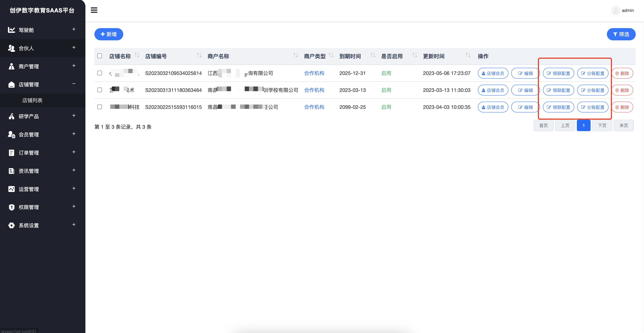Open the 权限管理 menu label
The image size is (644, 333).
(x=29, y=207)
